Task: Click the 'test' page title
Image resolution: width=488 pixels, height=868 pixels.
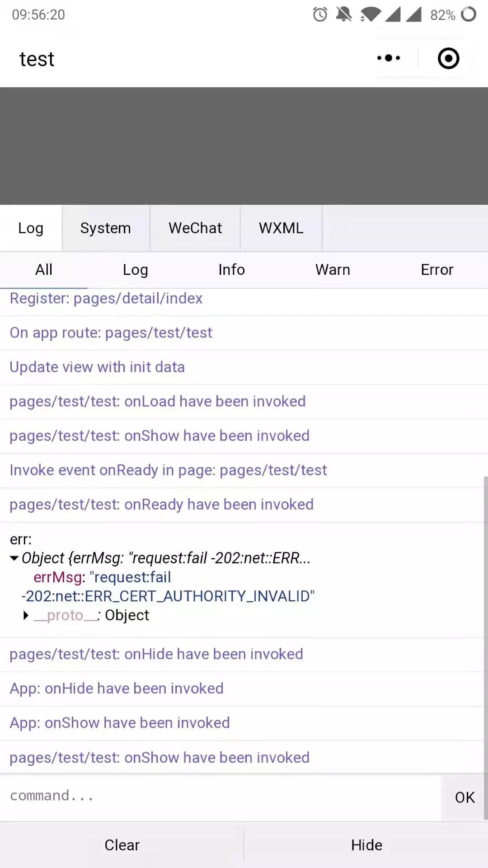Action: tap(37, 59)
